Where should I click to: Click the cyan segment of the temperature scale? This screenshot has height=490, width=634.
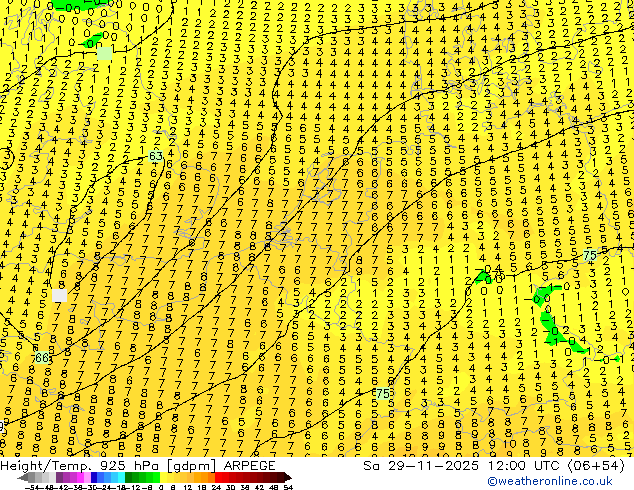pos(121,477)
